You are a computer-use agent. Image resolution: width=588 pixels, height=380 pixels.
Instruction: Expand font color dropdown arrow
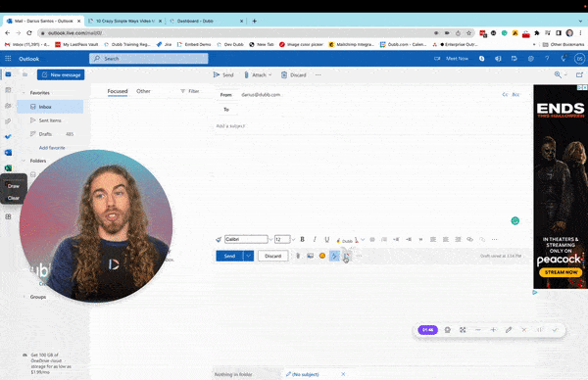click(363, 239)
